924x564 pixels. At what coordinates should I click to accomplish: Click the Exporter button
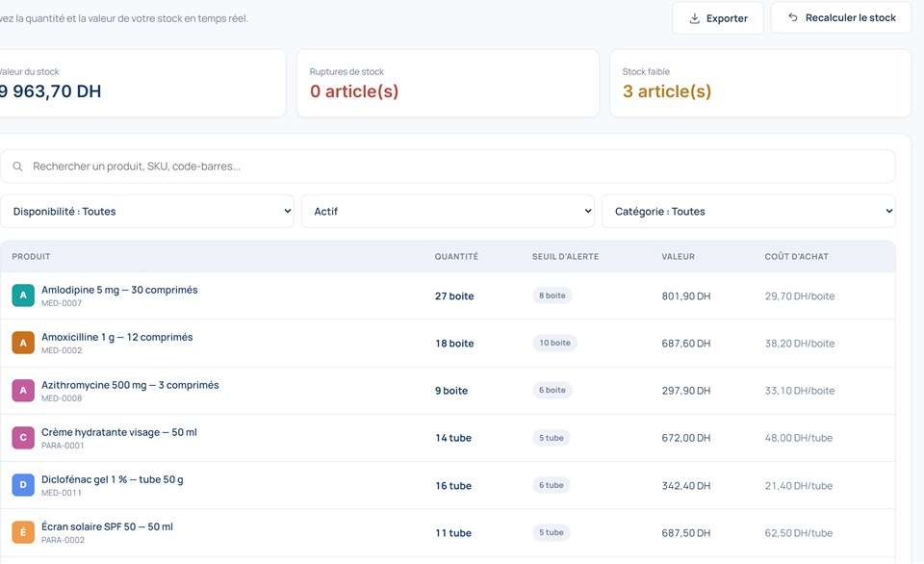[718, 18]
